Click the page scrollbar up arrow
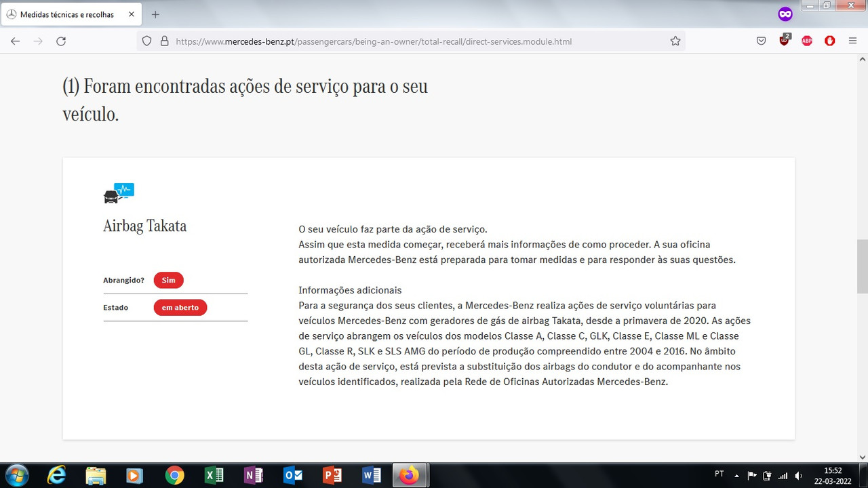This screenshot has height=488, width=868. click(x=862, y=59)
